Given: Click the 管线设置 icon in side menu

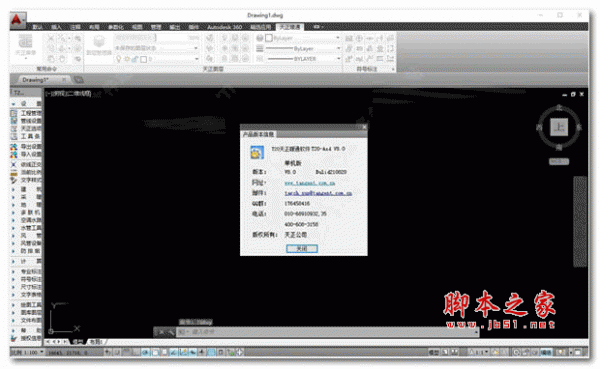Looking at the screenshot, I should pyautogui.click(x=14, y=121).
